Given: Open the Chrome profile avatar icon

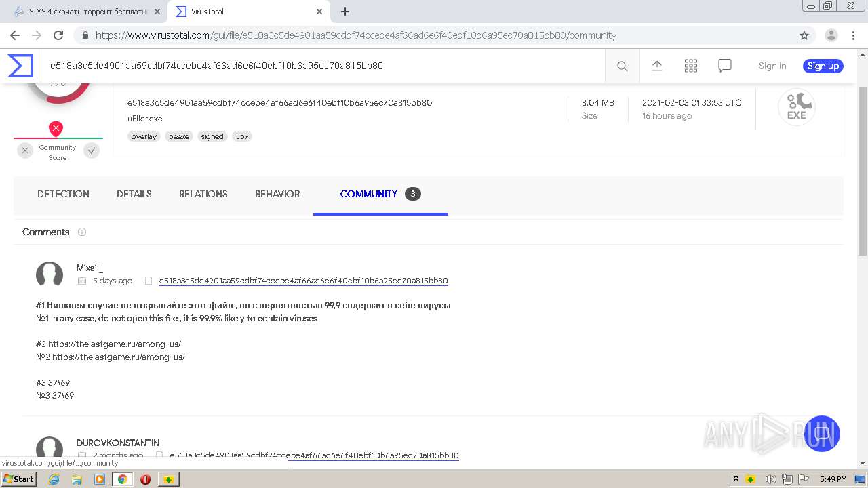Looking at the screenshot, I should [x=831, y=35].
